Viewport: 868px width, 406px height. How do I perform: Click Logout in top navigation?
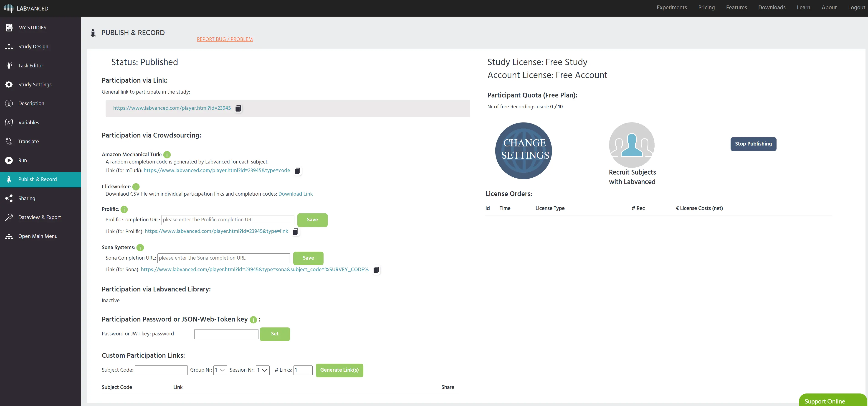(856, 8)
